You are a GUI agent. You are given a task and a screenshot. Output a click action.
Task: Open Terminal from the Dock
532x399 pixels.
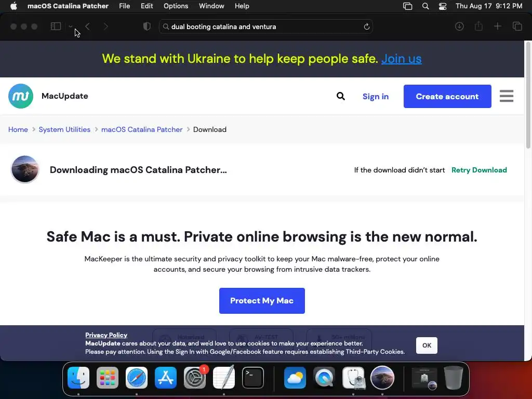(253, 378)
